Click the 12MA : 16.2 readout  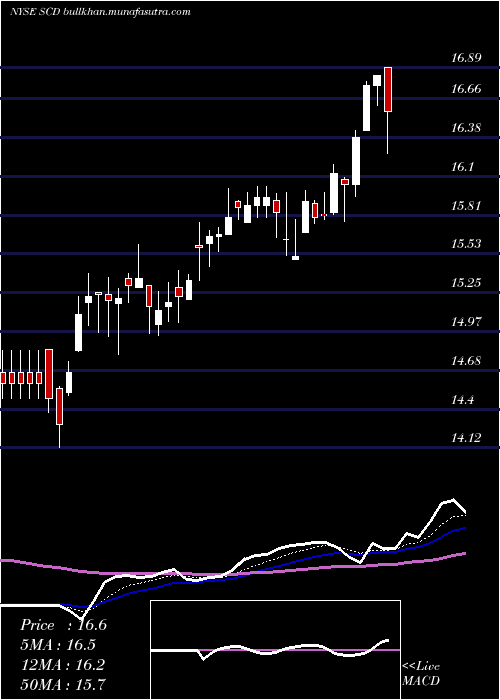62,665
